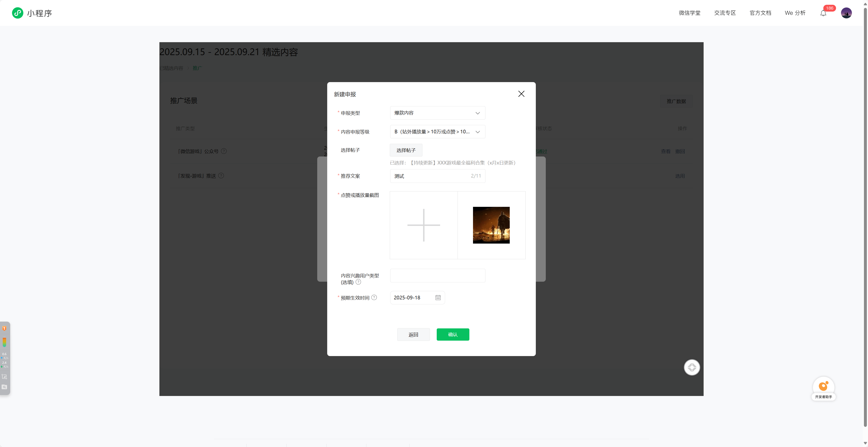Click the 返回 button

[413, 335]
